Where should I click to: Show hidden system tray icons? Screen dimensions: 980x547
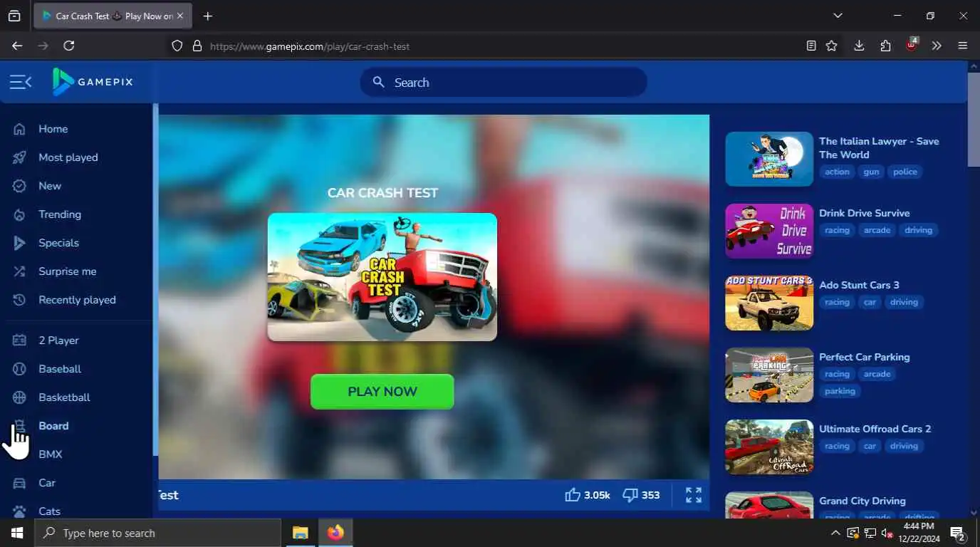coord(835,533)
